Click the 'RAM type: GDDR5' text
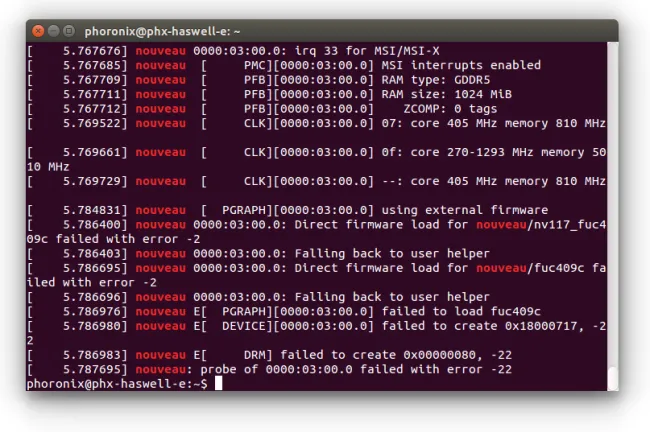The image size is (650, 432). [x=436, y=80]
